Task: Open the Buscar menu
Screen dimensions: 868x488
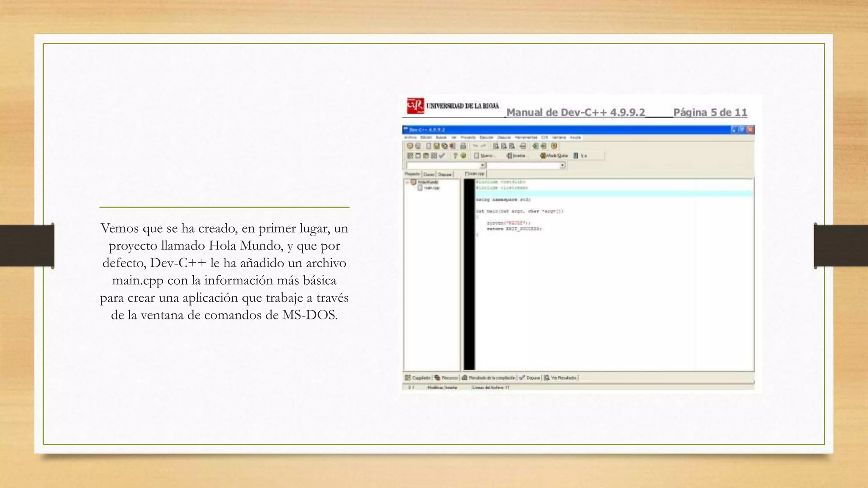Action: pos(441,137)
